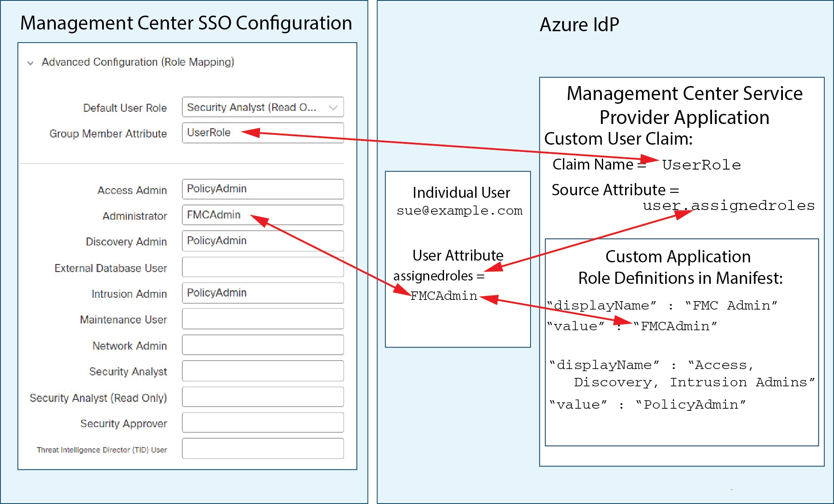Click the empty External Database User field

[x=263, y=267]
